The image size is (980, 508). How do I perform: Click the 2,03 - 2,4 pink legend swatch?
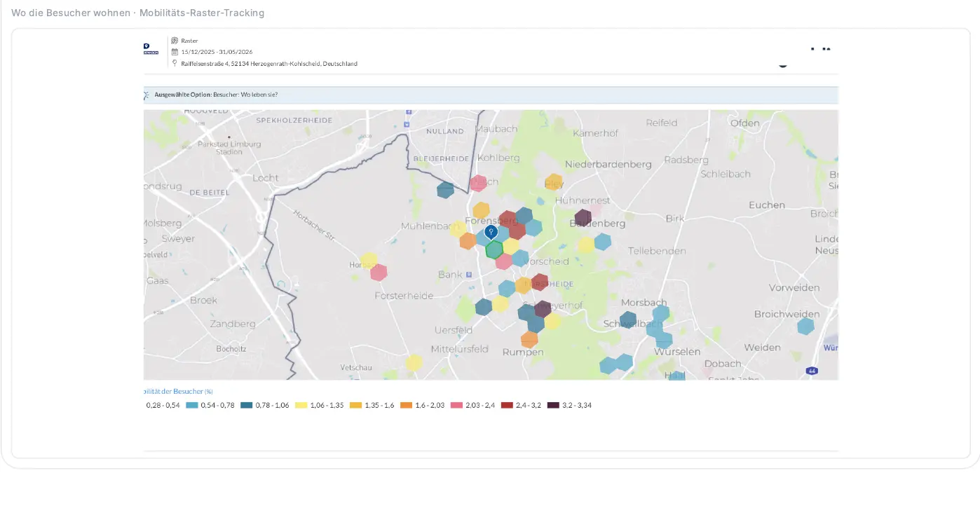click(x=456, y=405)
